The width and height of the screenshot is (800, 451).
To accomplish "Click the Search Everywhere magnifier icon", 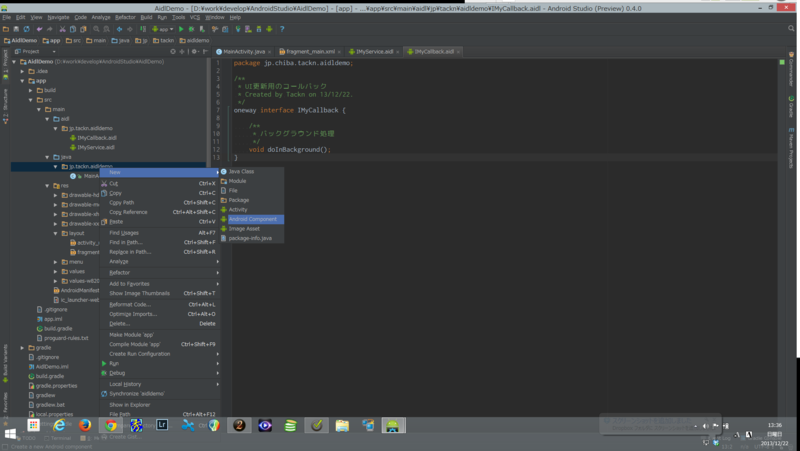I will pos(791,29).
